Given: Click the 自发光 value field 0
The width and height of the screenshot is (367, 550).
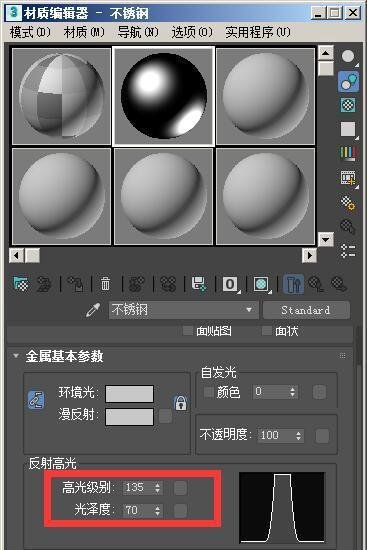Looking at the screenshot, I should 270,392.
